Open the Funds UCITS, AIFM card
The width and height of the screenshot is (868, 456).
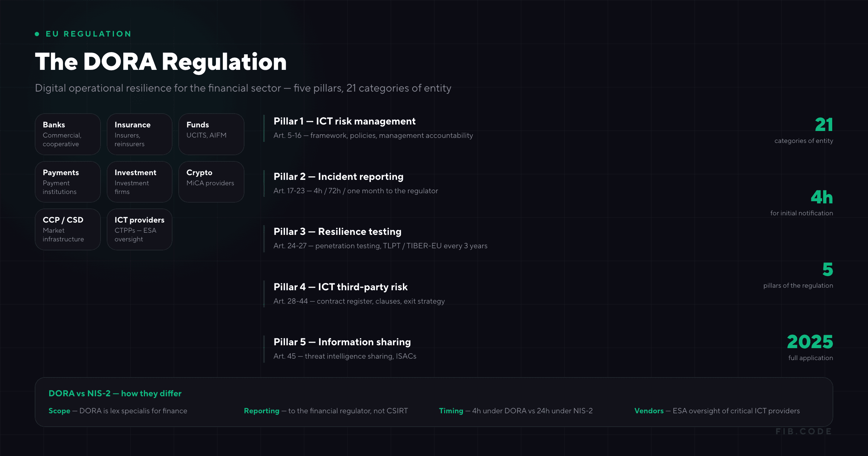tap(211, 134)
